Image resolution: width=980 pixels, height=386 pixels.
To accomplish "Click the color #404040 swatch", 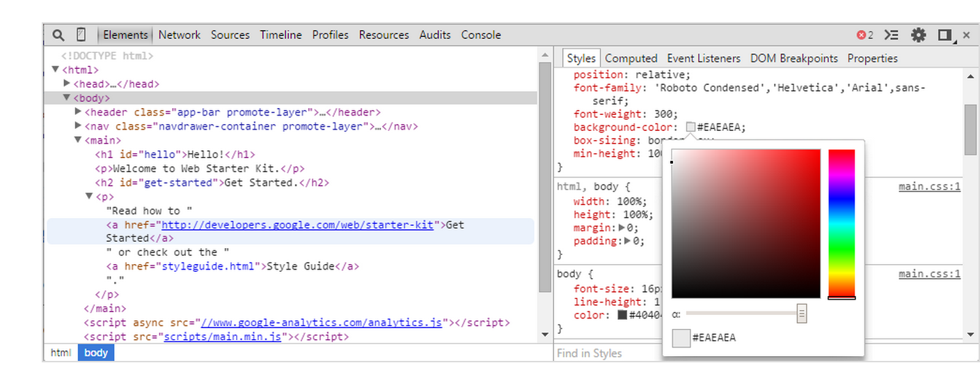I will 622,315.
